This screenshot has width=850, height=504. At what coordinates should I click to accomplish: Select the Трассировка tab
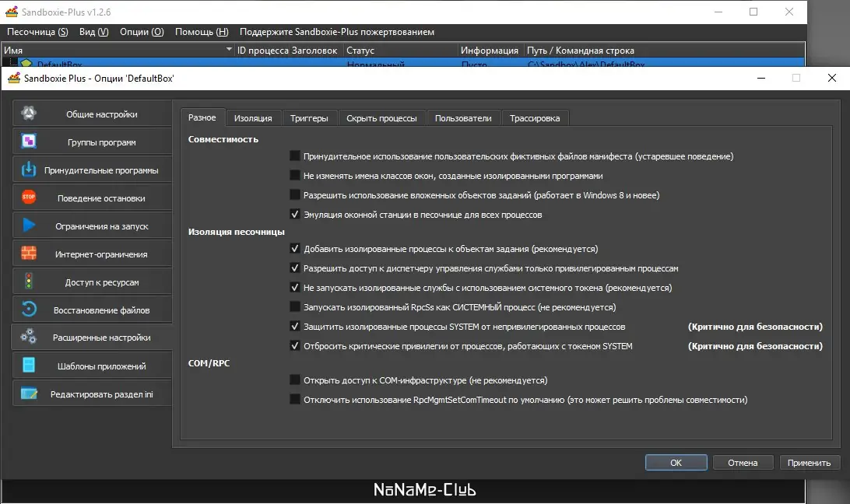click(535, 118)
